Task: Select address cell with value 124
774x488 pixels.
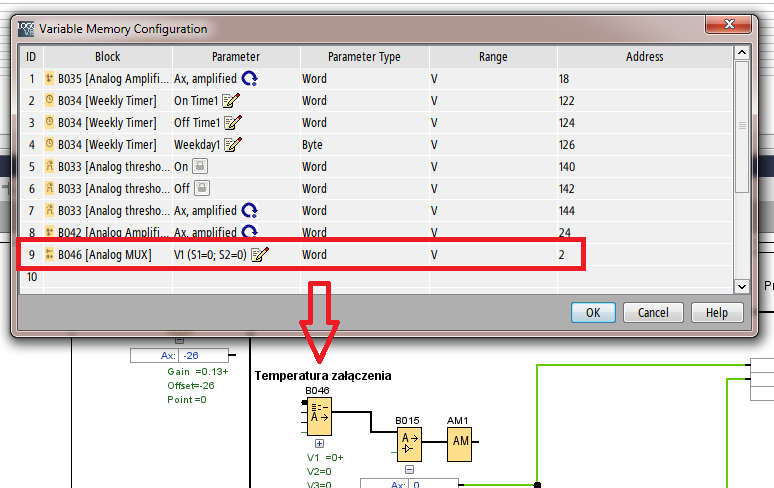Action: click(x=645, y=122)
